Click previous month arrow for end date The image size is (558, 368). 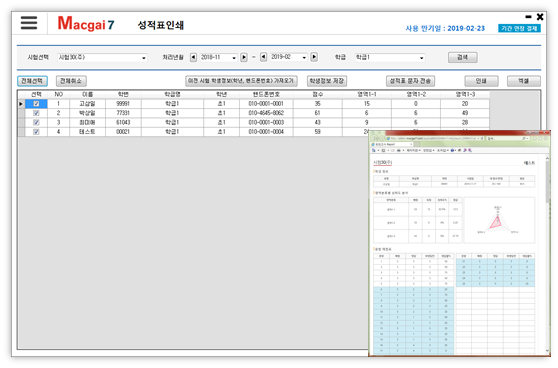point(263,57)
